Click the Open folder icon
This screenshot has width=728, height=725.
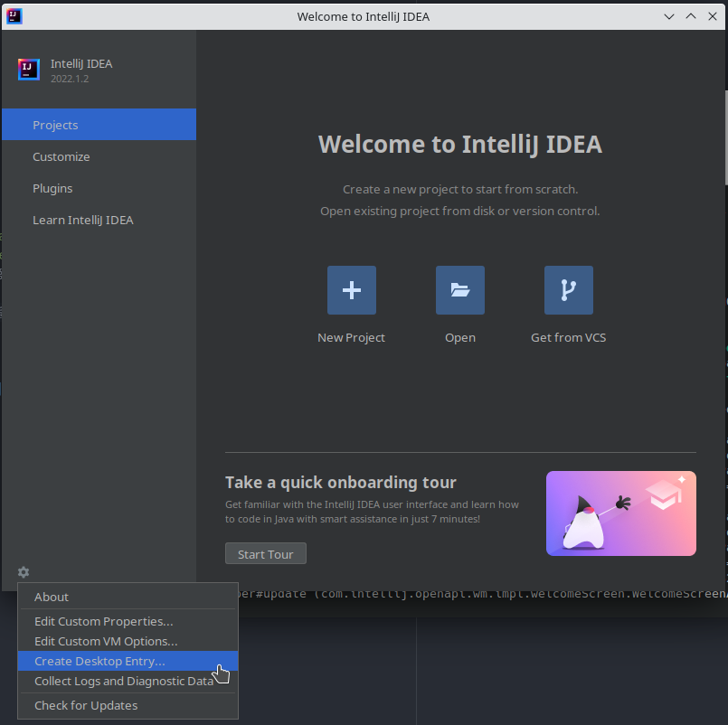(460, 290)
